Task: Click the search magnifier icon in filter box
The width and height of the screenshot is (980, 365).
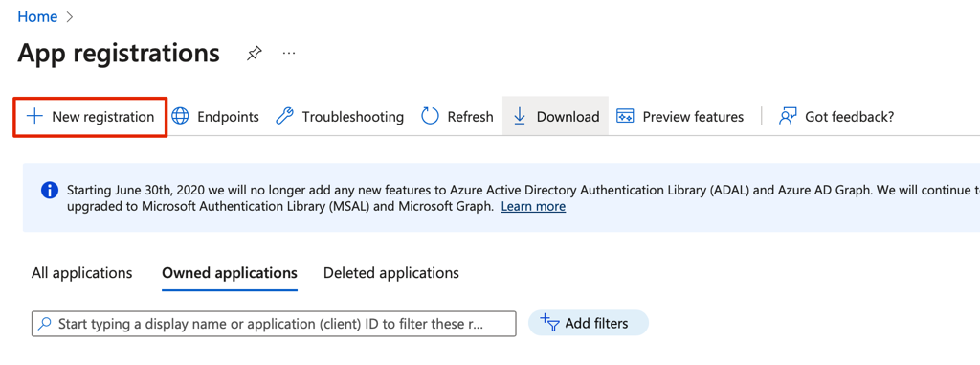Action: click(45, 324)
